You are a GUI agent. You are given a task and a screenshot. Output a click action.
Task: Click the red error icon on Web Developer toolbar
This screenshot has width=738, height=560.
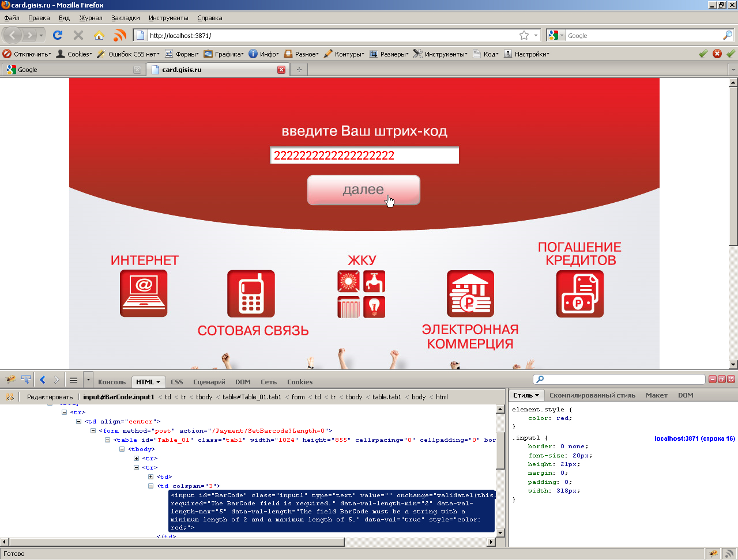click(717, 54)
